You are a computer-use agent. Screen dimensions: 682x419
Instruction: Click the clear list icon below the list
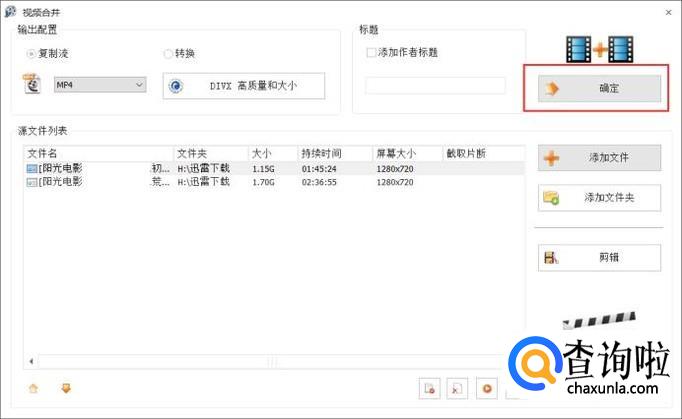click(457, 388)
